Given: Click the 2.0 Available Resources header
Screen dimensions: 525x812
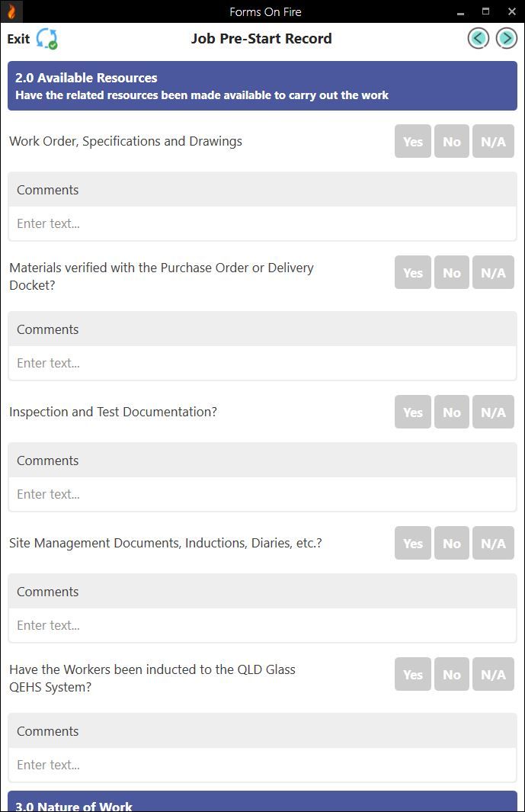Looking at the screenshot, I should coord(262,85).
